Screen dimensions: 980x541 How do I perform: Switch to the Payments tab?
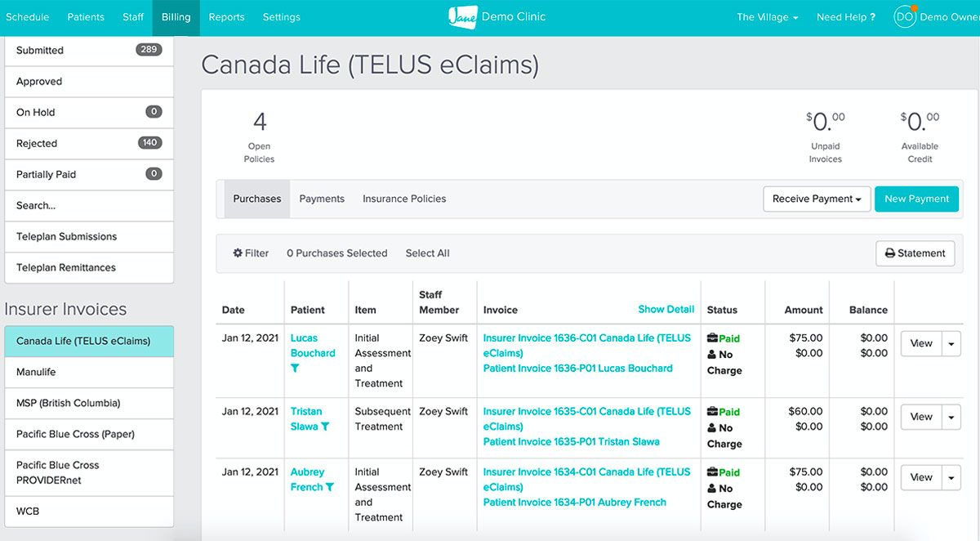pyautogui.click(x=322, y=199)
